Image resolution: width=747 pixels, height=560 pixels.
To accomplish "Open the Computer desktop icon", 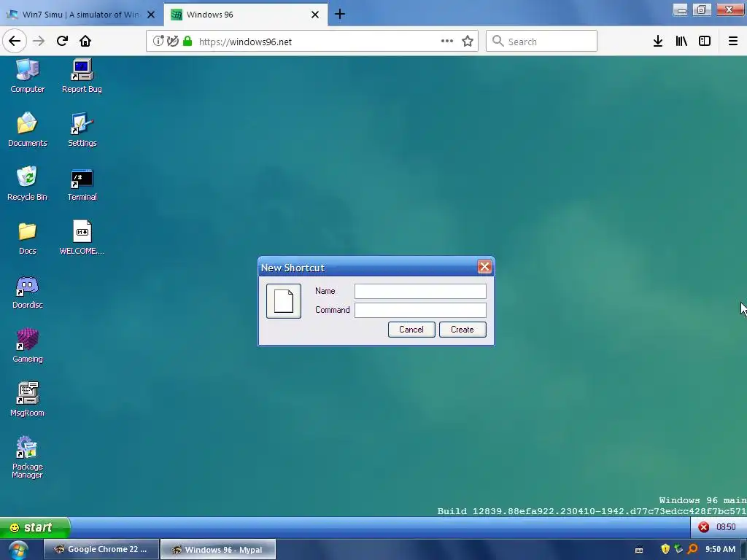I will [27, 76].
